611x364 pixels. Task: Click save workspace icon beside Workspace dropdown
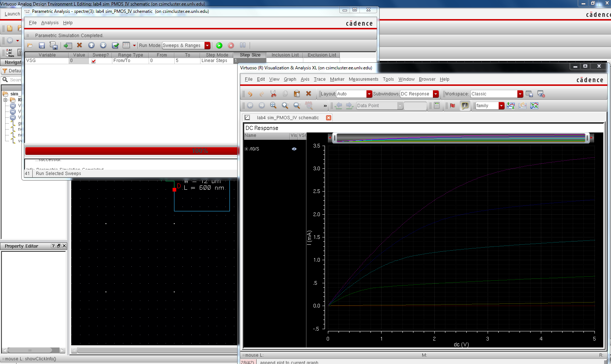tap(529, 94)
